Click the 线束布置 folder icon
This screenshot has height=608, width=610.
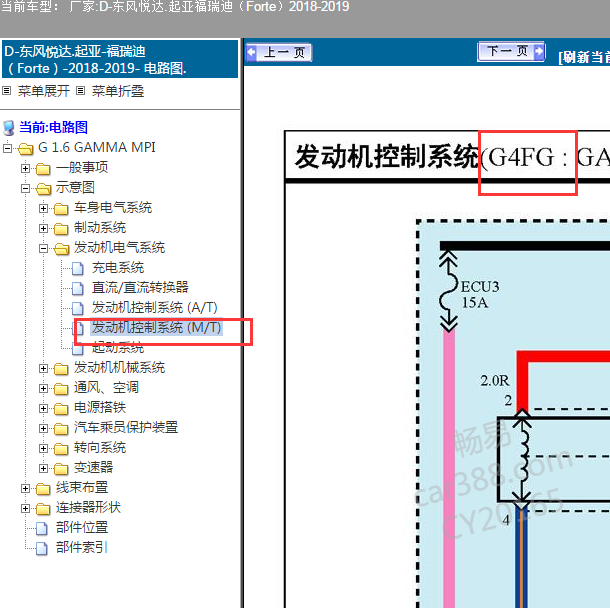click(43, 489)
